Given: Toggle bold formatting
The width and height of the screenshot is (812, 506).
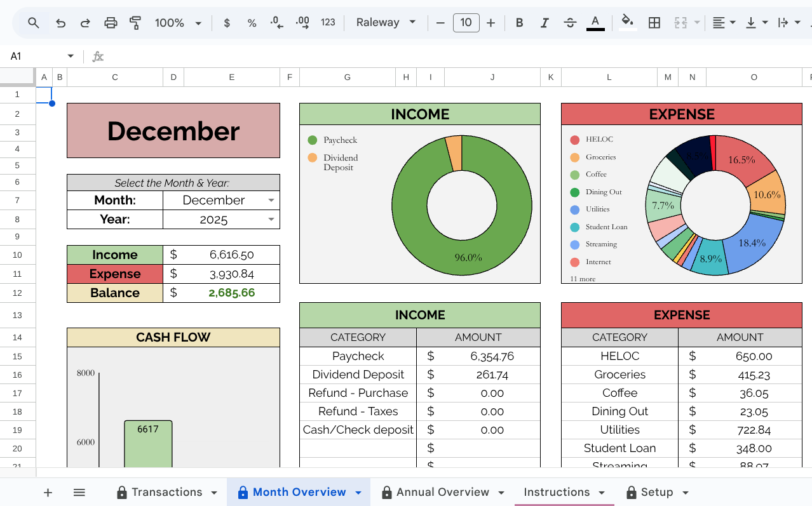Looking at the screenshot, I should coord(519,23).
